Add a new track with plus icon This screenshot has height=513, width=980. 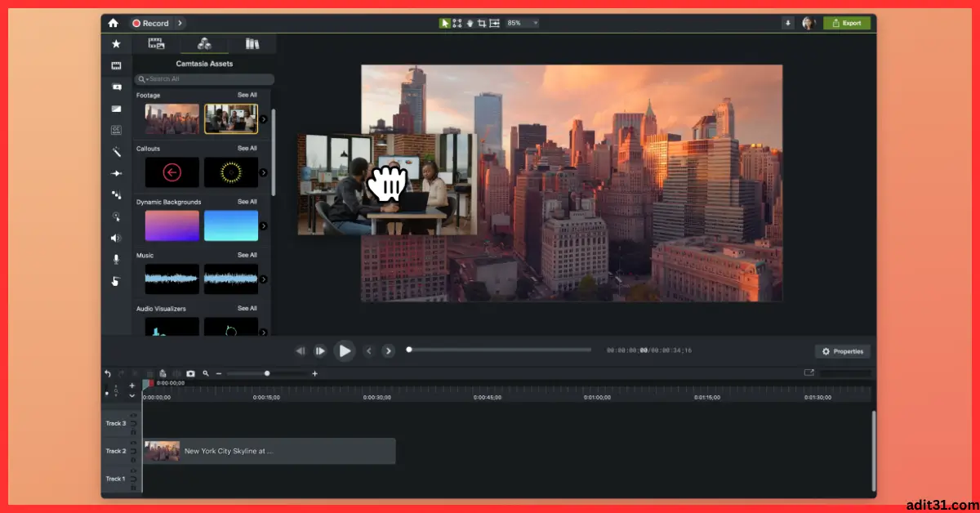pos(132,386)
